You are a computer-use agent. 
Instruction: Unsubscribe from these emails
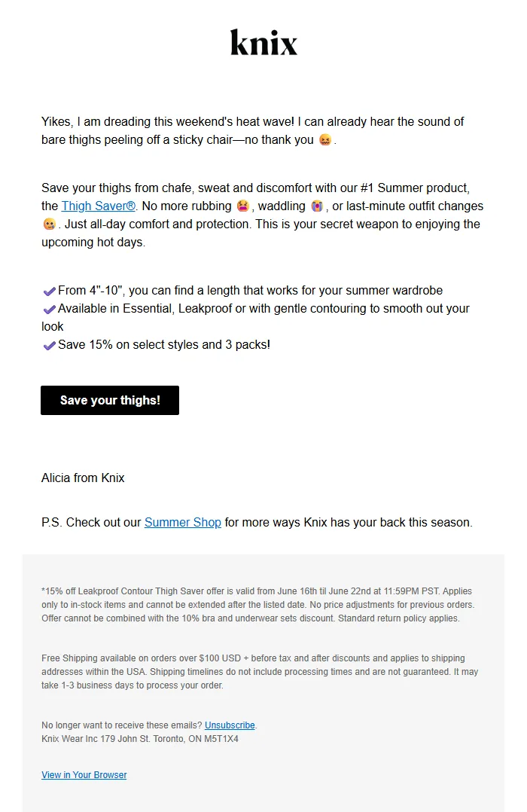tap(230, 725)
